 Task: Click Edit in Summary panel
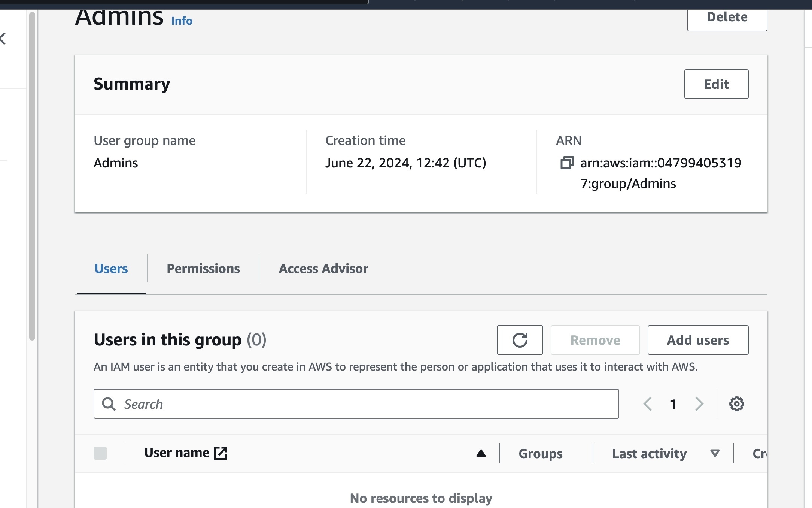click(716, 84)
